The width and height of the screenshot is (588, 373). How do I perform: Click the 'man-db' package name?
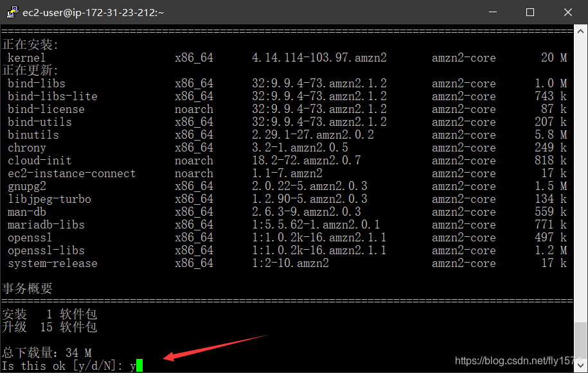[26, 212]
